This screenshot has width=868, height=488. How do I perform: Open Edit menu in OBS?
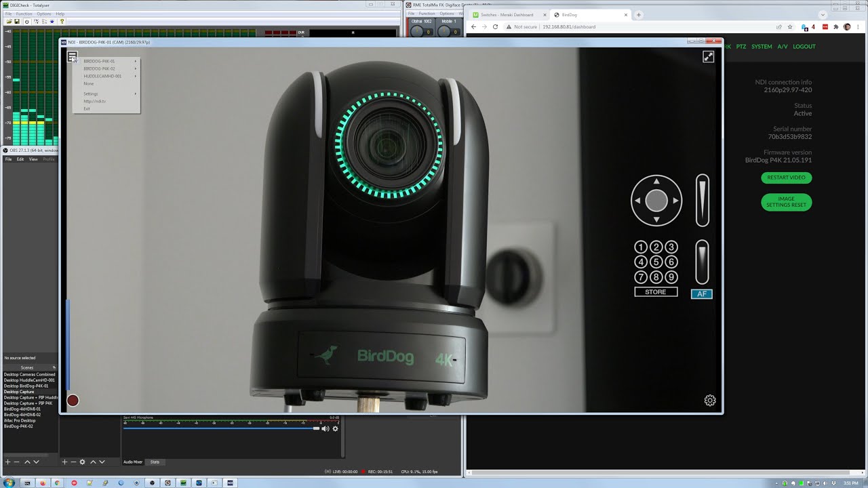(20, 159)
